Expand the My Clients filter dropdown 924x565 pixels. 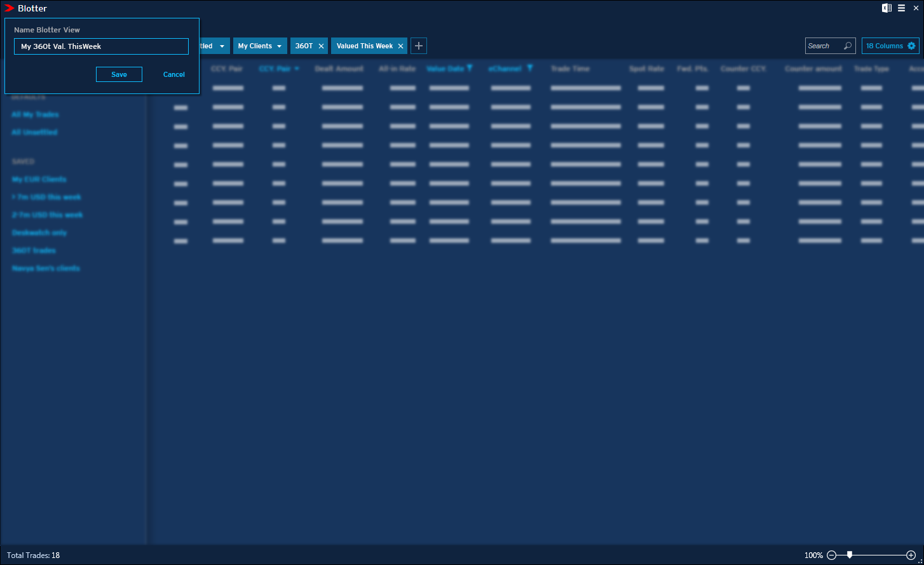click(278, 46)
